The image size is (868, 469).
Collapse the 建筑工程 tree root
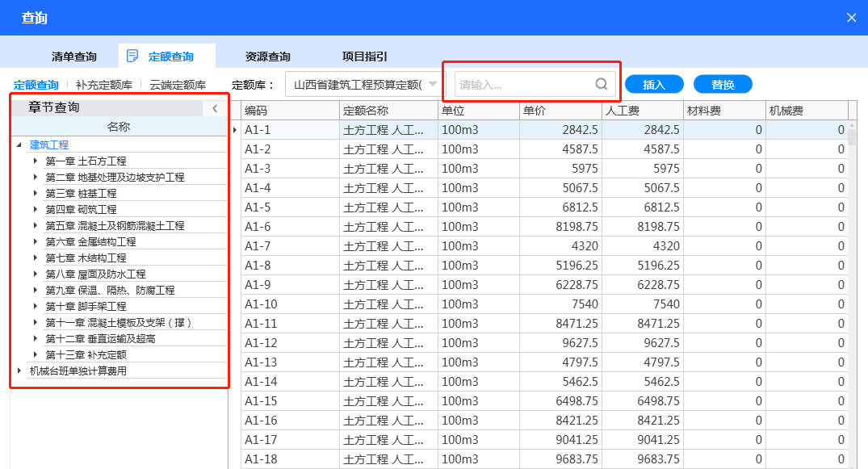tap(19, 145)
